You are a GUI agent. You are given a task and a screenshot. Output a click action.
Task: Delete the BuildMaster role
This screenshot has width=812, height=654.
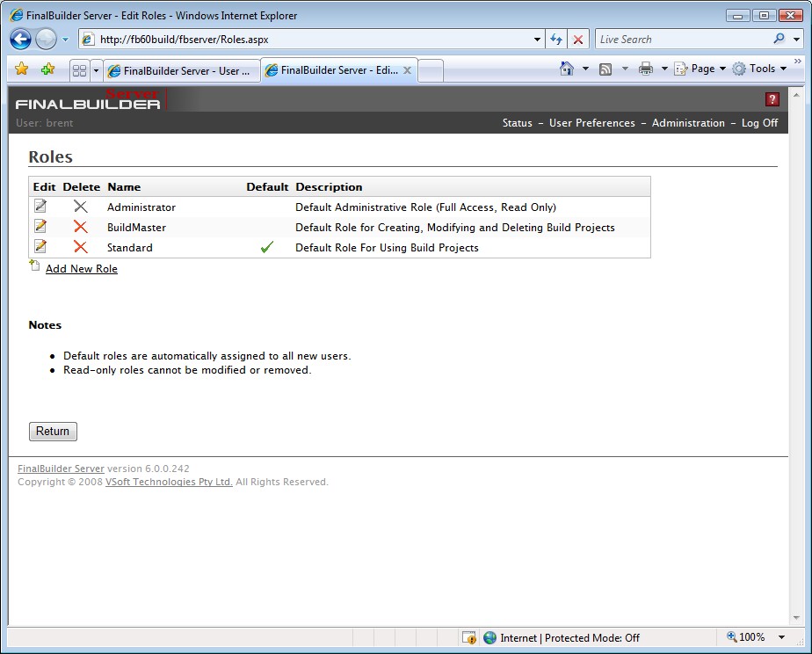(80, 227)
